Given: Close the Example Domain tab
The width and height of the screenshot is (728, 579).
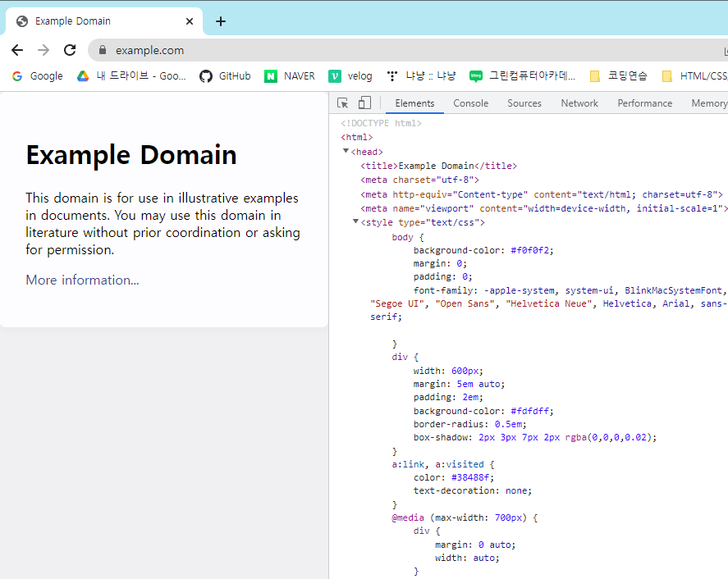Looking at the screenshot, I should 190,21.
